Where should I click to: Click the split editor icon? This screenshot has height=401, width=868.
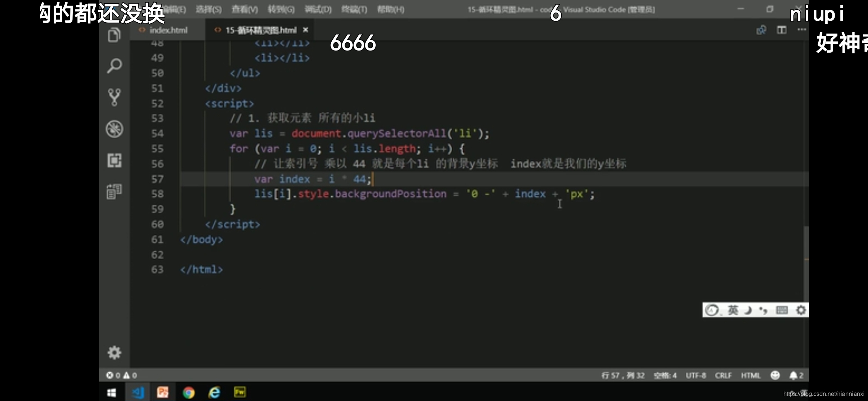pos(782,30)
